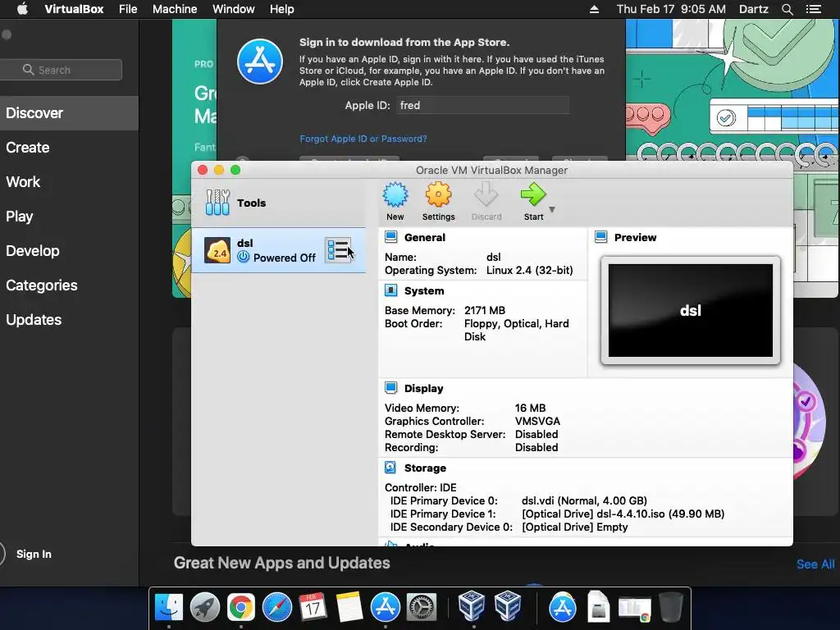Click the Display section monitor icon
840x630 pixels.
click(x=391, y=388)
